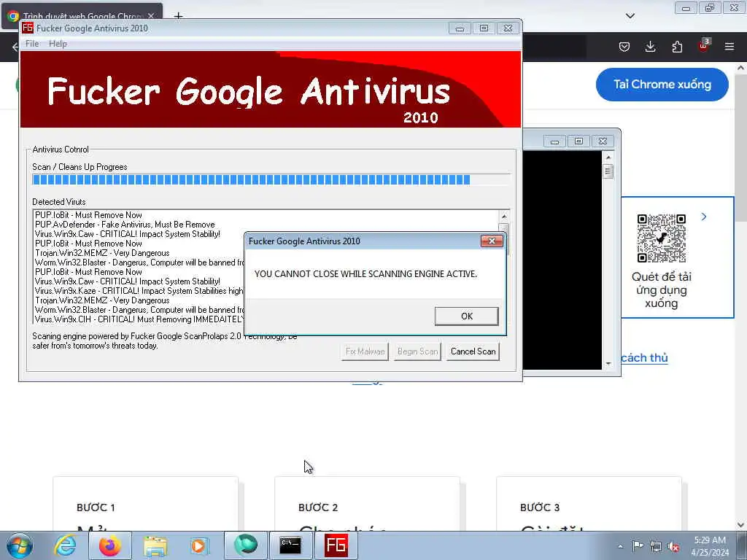The width and height of the screenshot is (747, 560).
Task: Open the Firefox hamburger menu
Action: click(x=729, y=47)
